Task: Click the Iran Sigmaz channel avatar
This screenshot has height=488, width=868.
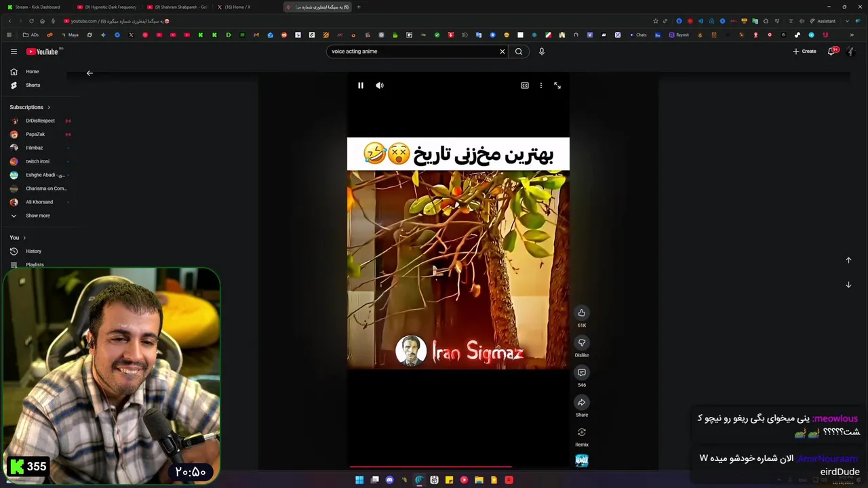Action: click(411, 350)
